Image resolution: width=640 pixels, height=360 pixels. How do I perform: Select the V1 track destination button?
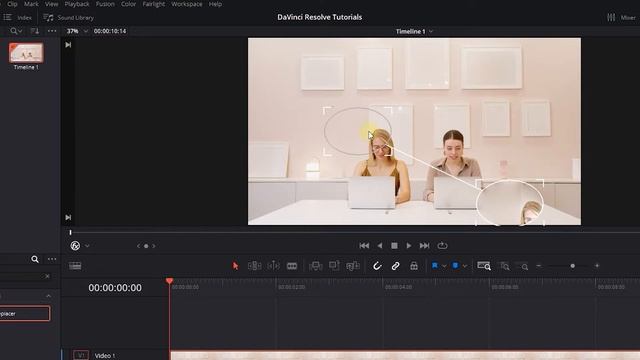coord(81,356)
